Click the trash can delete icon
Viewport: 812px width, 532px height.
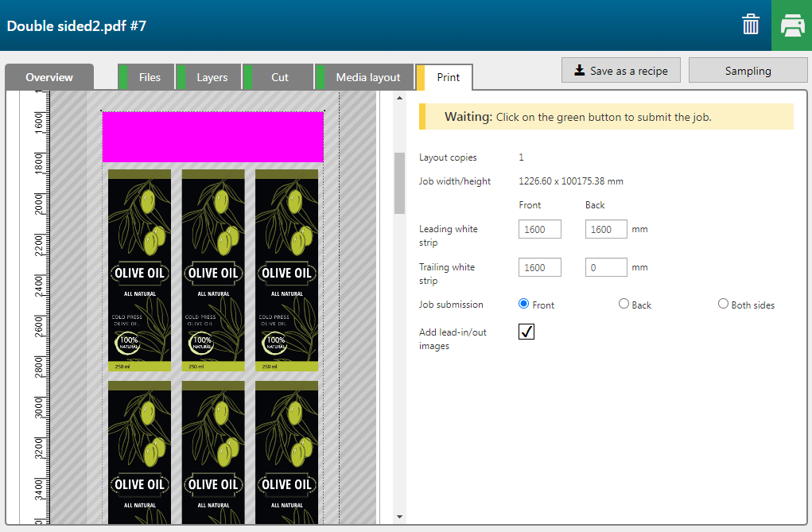(751, 25)
